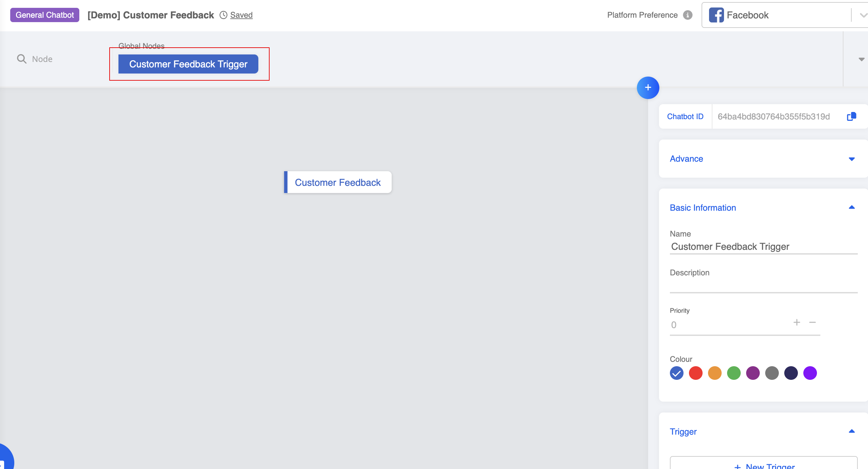Choose the green colour swatch
The width and height of the screenshot is (868, 469).
(x=734, y=373)
